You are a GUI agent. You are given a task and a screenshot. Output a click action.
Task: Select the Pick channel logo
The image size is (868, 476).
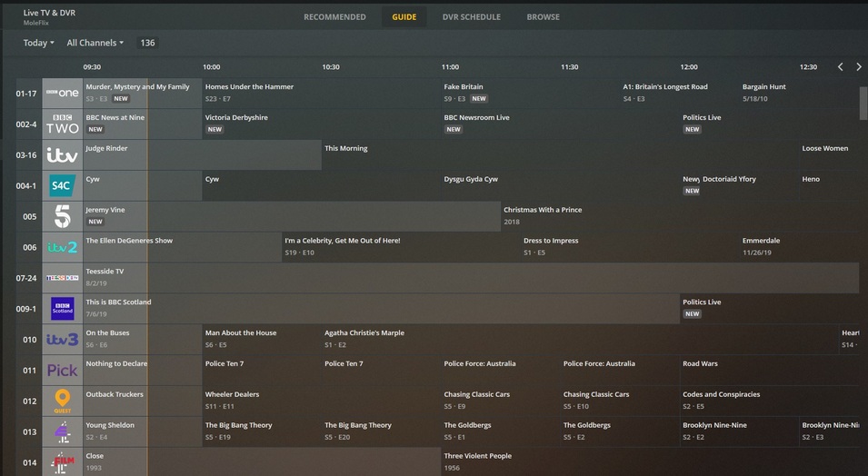63,371
